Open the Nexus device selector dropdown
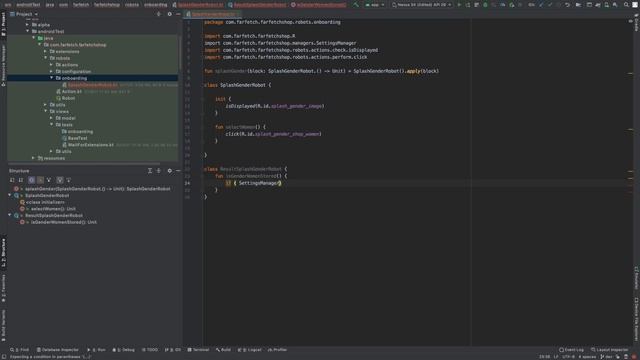This screenshot has width=640, height=360. [421, 5]
